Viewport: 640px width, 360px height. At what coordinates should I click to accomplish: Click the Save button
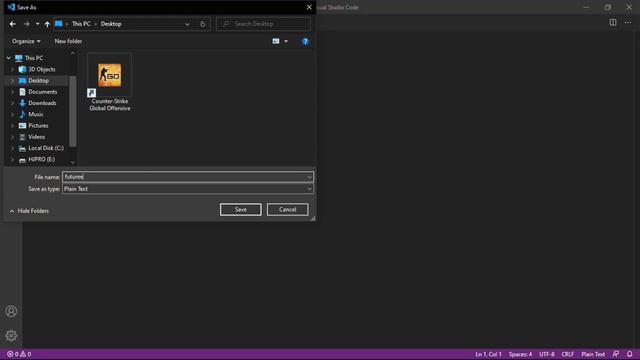pyautogui.click(x=240, y=209)
